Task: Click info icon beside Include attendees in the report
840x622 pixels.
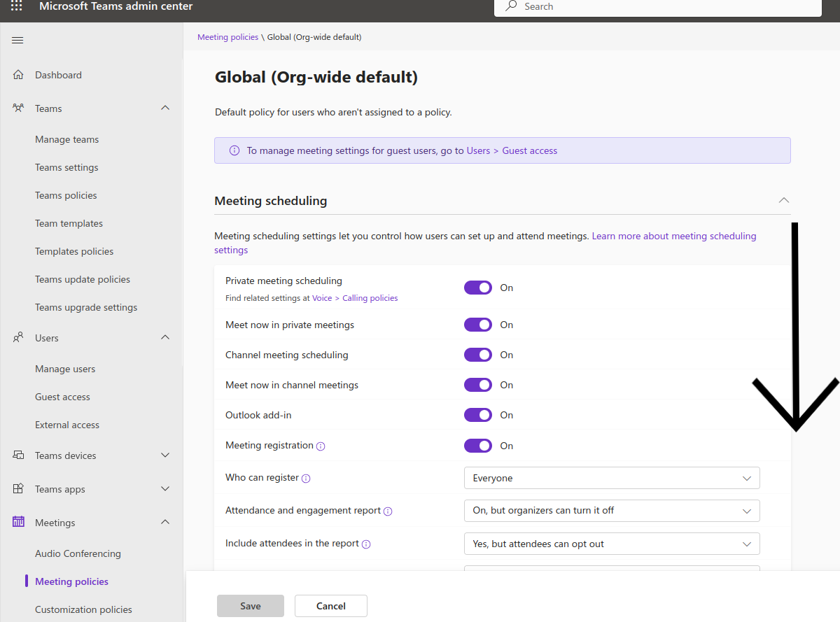Action: click(x=366, y=544)
